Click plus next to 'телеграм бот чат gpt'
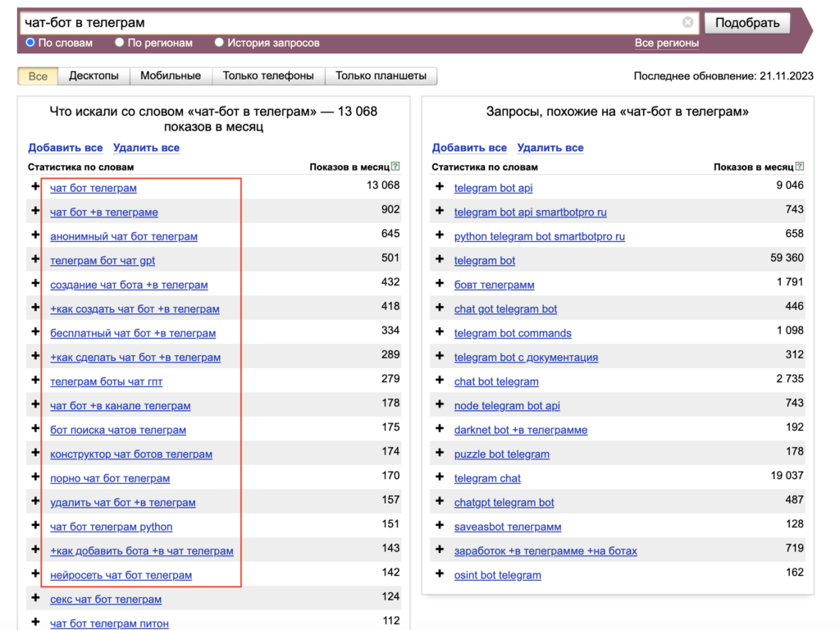The width and height of the screenshot is (840, 630). coord(34,260)
